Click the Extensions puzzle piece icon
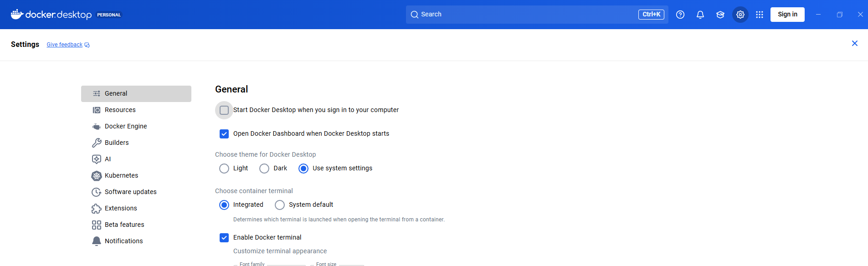Screen dimensions: 868x266 click(97, 208)
